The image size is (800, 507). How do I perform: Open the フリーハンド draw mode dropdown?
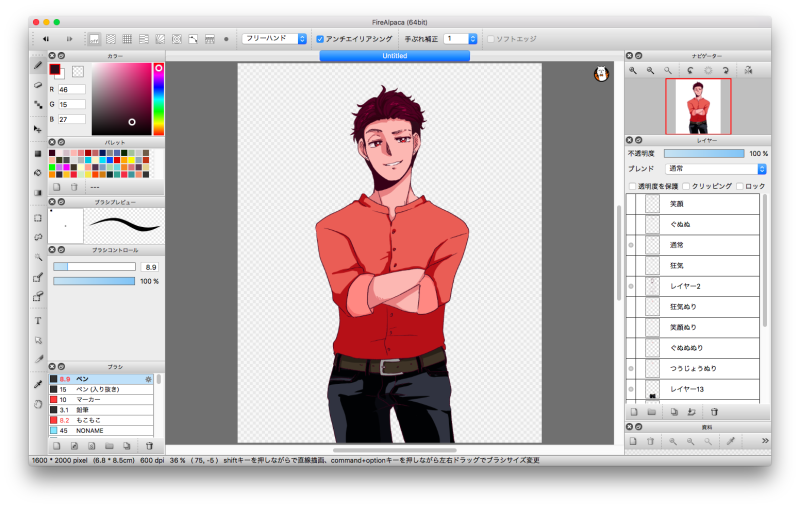click(x=274, y=39)
